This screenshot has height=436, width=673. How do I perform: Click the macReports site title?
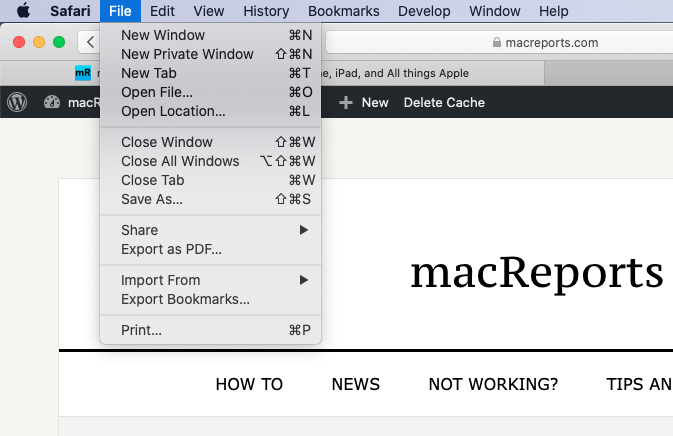[x=537, y=273]
